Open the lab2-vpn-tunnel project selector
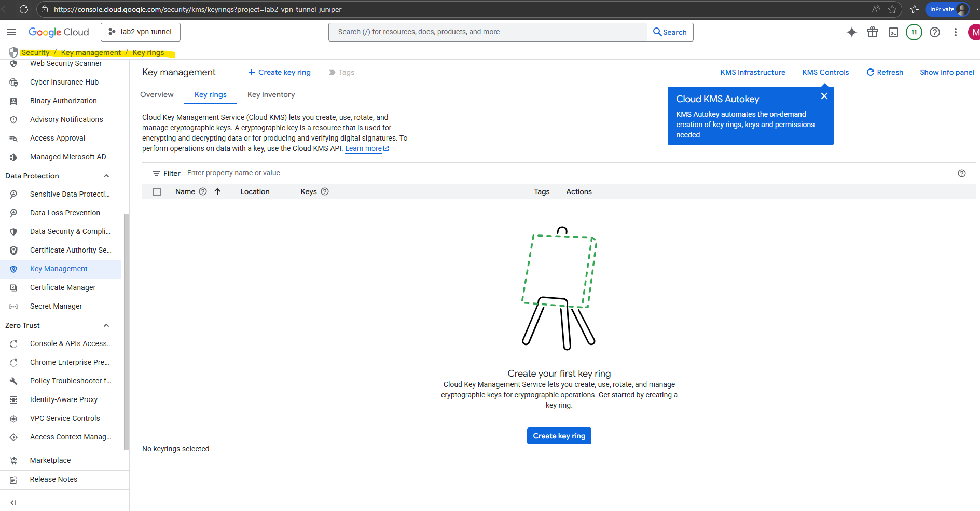The image size is (980, 511). (141, 32)
